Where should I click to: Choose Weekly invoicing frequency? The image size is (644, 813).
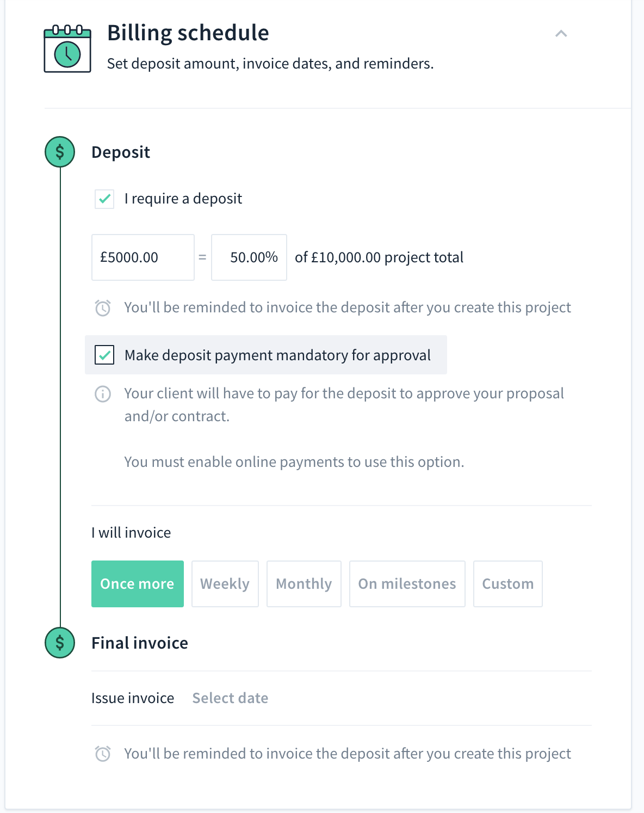click(225, 584)
